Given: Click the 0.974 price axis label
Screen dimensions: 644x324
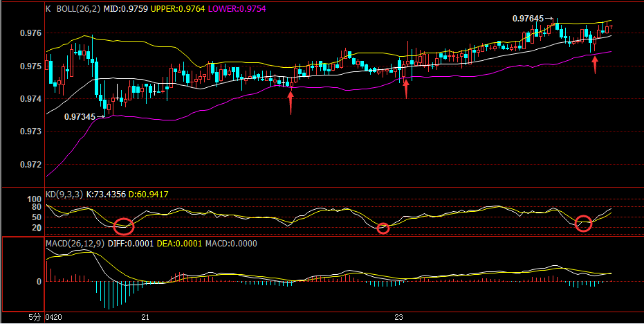Looking at the screenshot, I should pos(30,99).
